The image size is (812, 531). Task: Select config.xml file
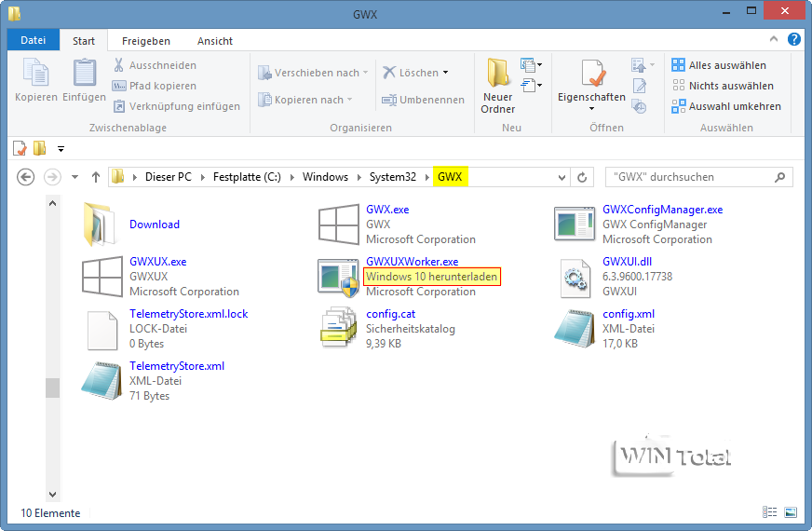pyautogui.click(x=605, y=329)
